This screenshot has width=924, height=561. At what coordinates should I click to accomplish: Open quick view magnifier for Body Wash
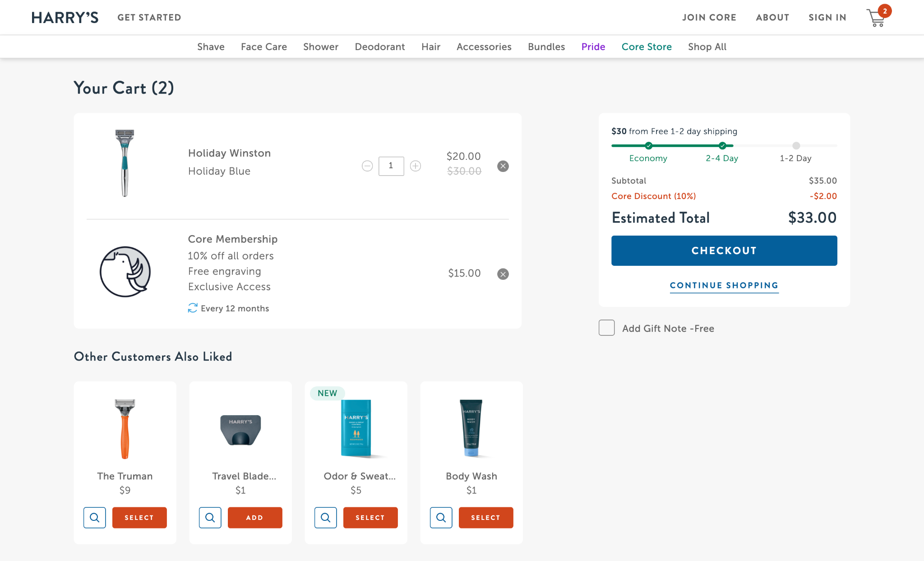pyautogui.click(x=441, y=518)
